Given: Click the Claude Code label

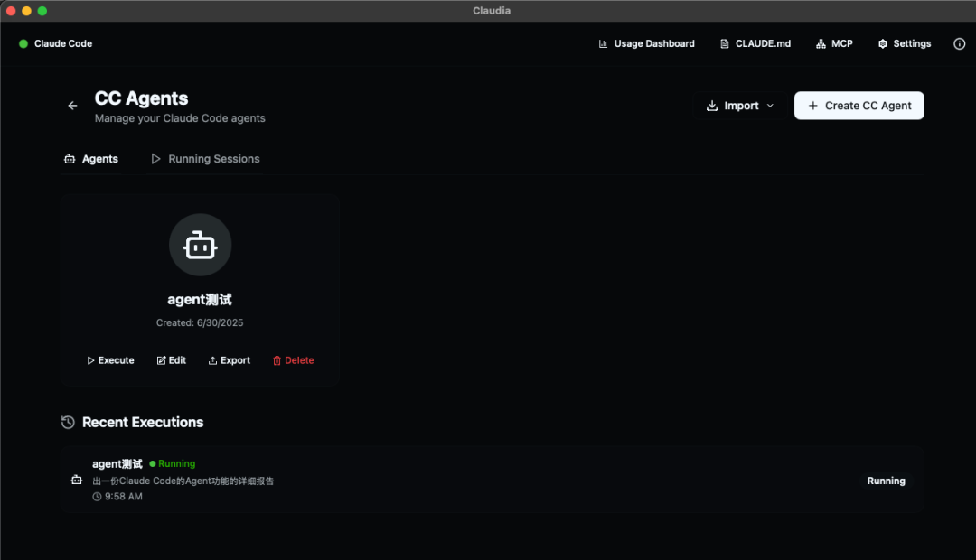Looking at the screenshot, I should 63,43.
